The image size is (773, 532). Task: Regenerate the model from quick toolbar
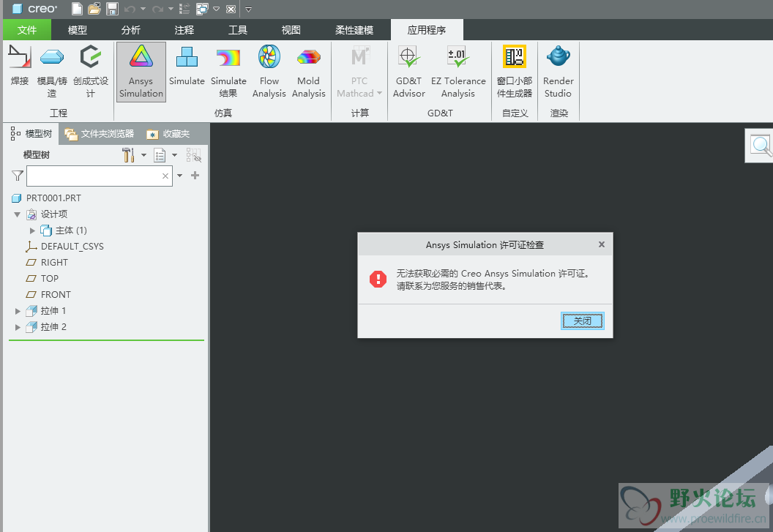click(184, 9)
